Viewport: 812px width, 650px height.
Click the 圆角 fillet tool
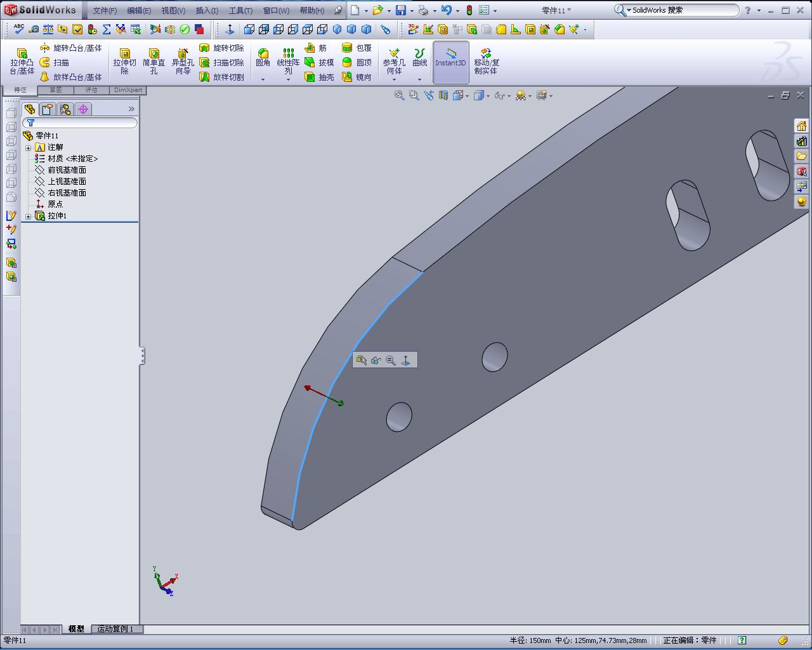pos(263,58)
